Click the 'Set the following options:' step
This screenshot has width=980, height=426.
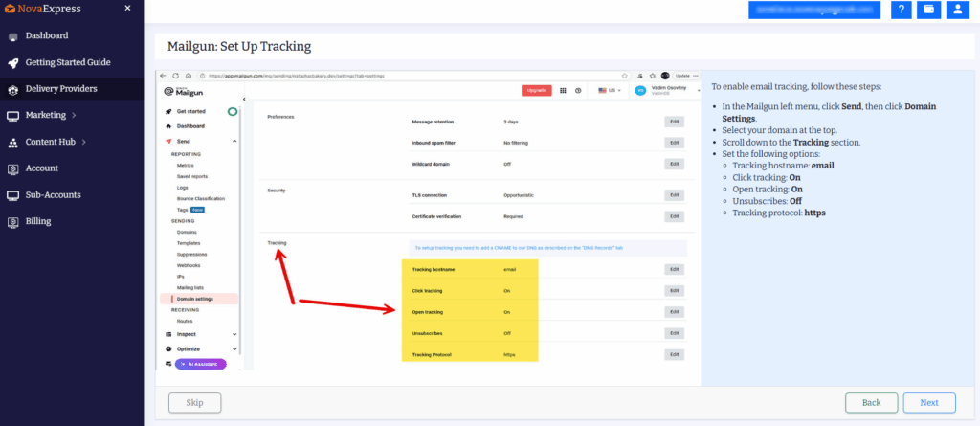pos(770,154)
